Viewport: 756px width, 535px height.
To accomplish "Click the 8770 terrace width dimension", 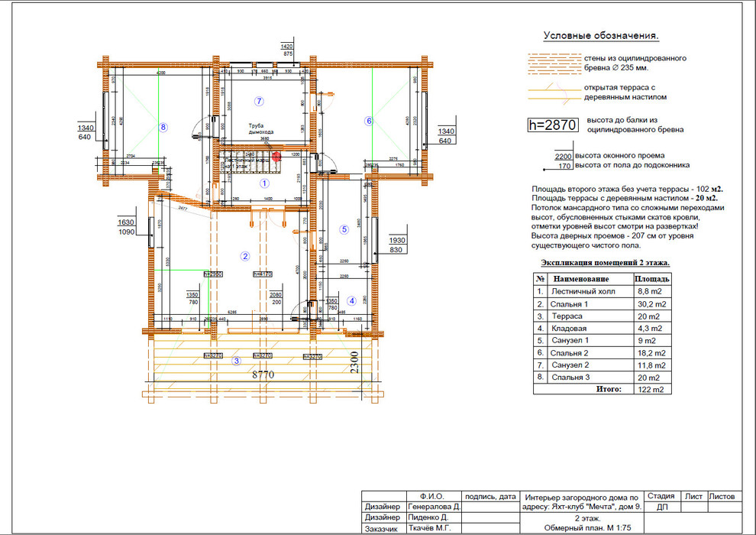I will (263, 374).
